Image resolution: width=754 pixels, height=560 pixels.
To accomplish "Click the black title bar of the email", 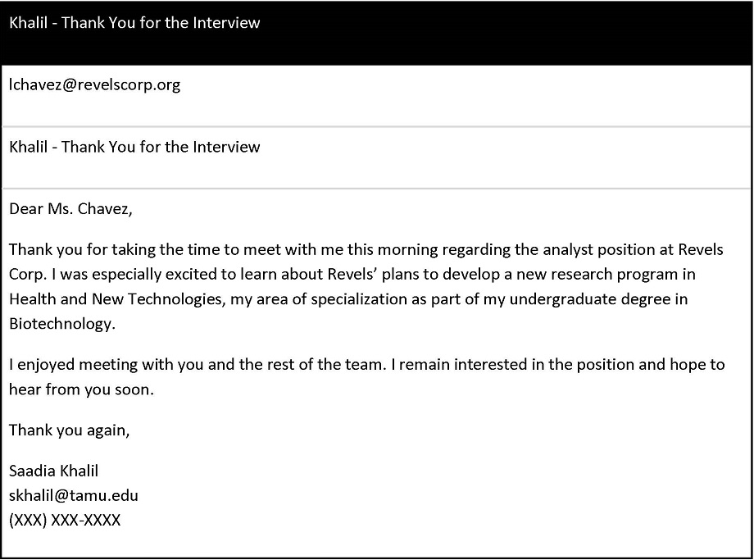I will pyautogui.click(x=376, y=33).
